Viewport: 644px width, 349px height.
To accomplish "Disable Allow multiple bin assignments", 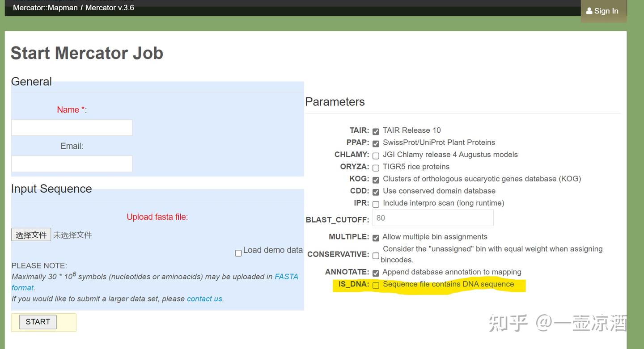I will click(376, 238).
